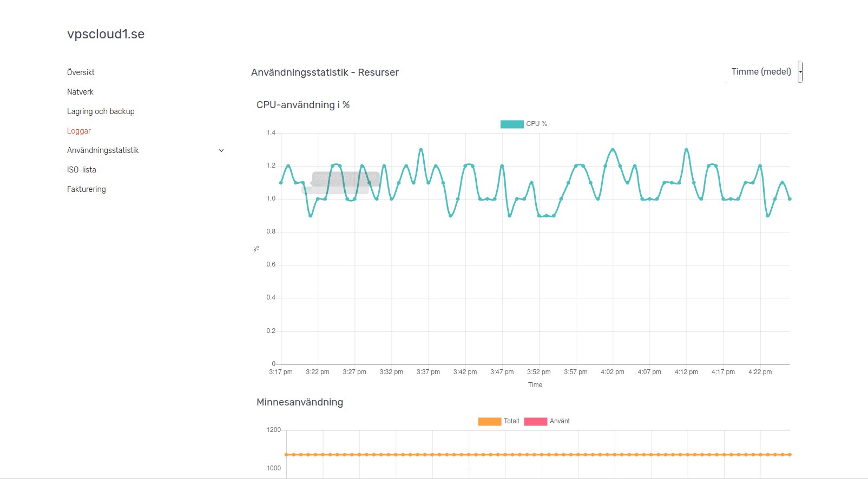This screenshot has height=479, width=868.
Task: Toggle the Använt pink legend swatch
Action: click(x=536, y=421)
